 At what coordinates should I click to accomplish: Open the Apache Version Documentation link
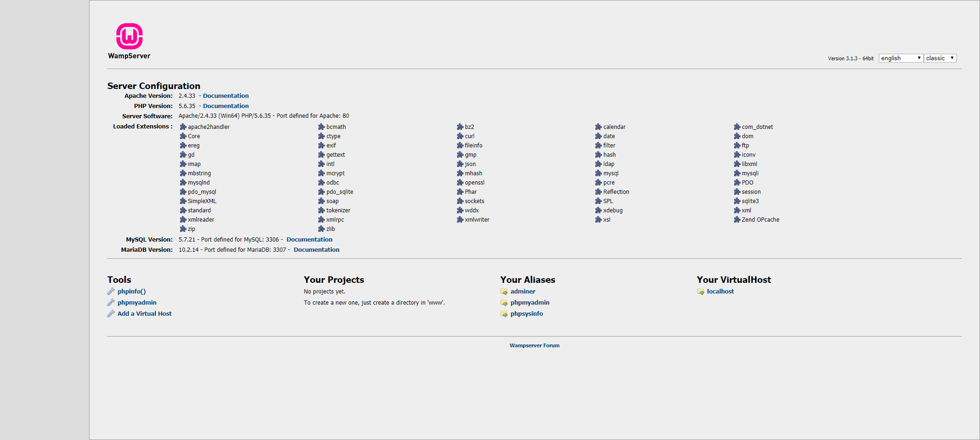(x=226, y=96)
